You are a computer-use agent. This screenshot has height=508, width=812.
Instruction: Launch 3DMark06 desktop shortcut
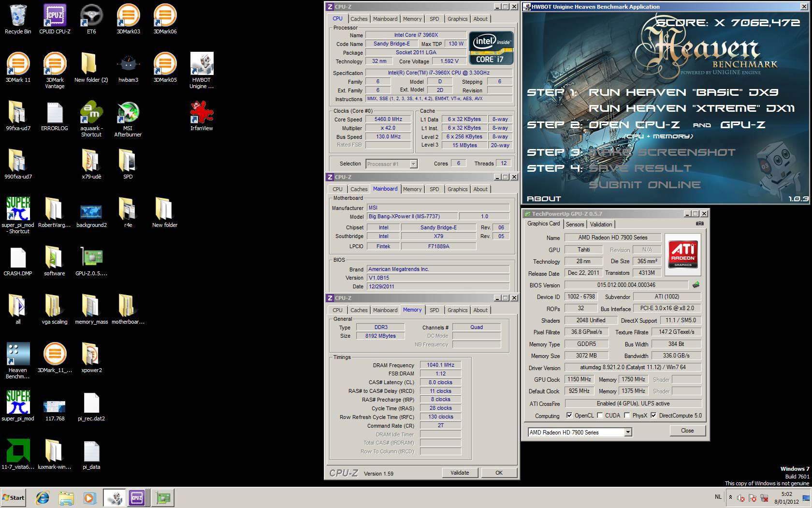click(x=165, y=19)
